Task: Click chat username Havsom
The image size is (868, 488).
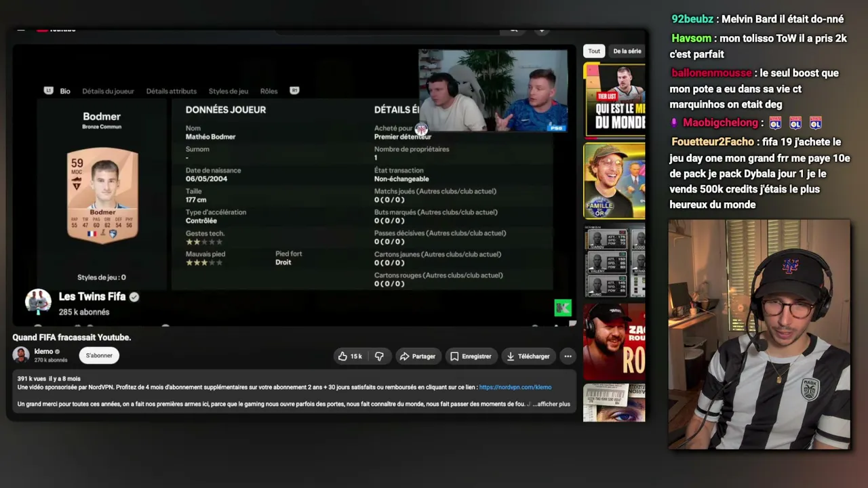Action: tap(692, 39)
